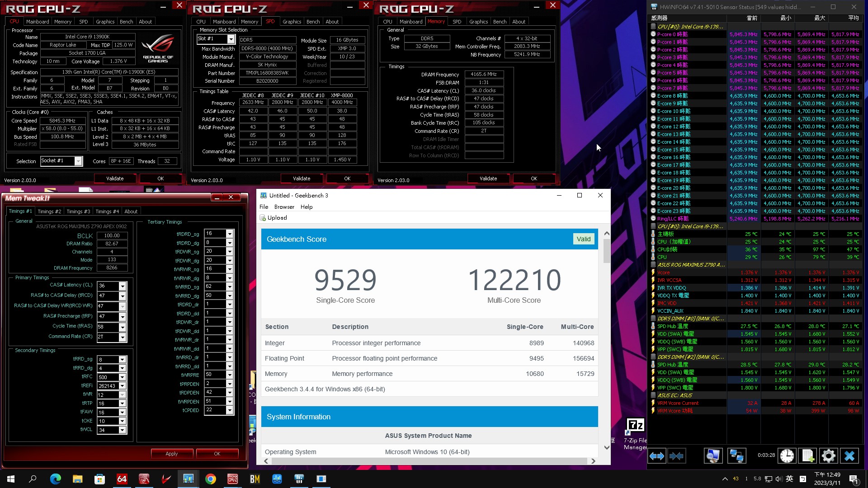This screenshot has height=488, width=868.
Task: Open About tab in Mem TweakIt
Action: (131, 211)
